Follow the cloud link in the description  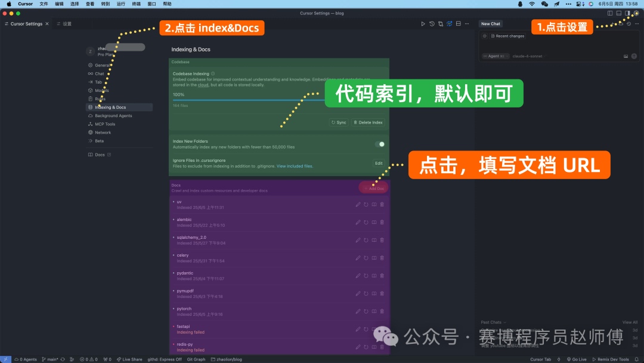pos(203,85)
